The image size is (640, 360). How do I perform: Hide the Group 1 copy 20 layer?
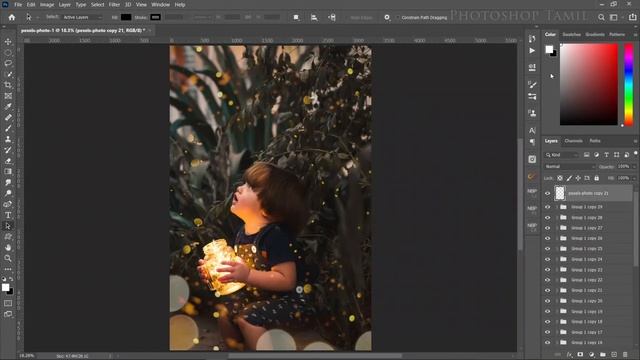click(x=547, y=301)
